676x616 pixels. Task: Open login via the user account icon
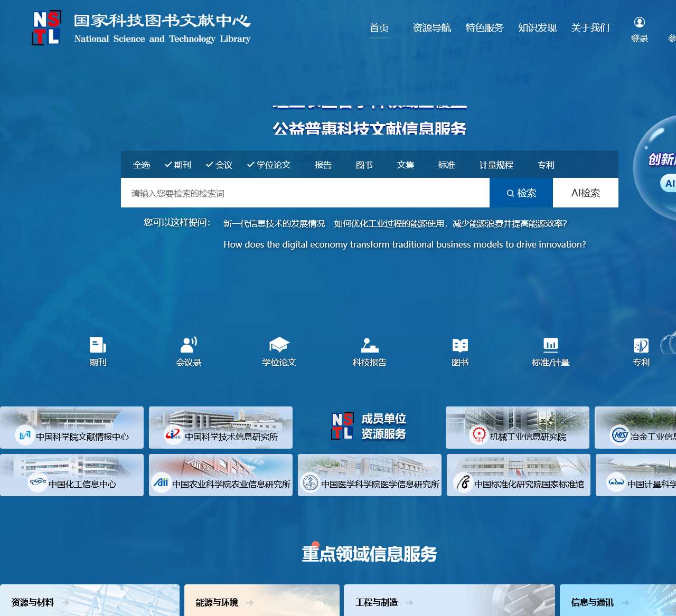pyautogui.click(x=640, y=22)
